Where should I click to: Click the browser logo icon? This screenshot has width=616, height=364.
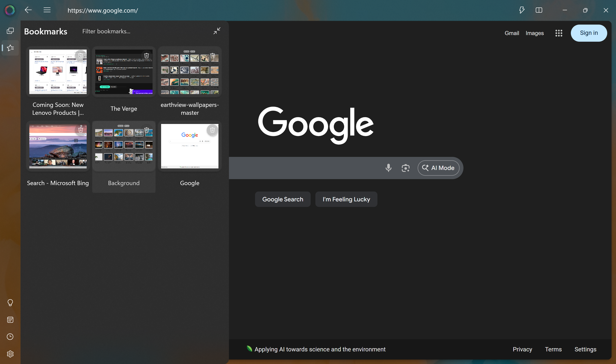(10, 10)
